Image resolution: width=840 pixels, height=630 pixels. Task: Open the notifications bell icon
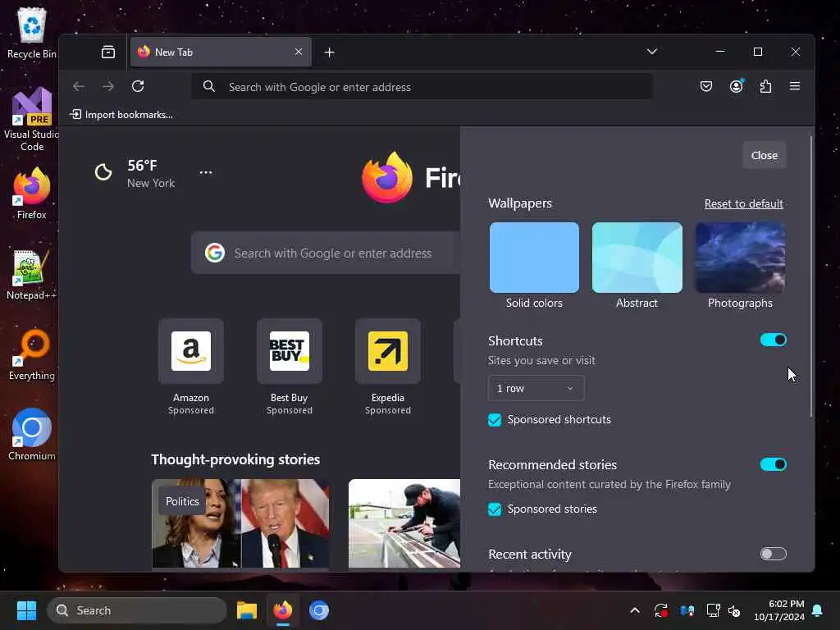coord(818,610)
